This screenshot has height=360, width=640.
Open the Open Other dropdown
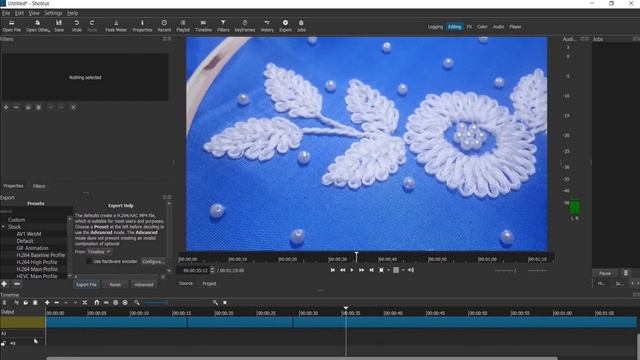tap(38, 26)
